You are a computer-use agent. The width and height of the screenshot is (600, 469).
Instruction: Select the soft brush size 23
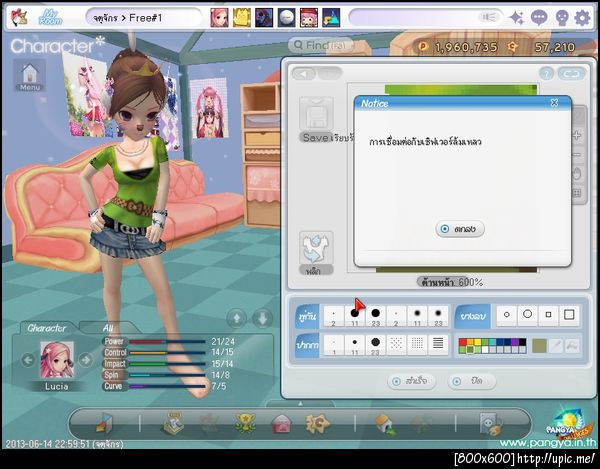click(438, 316)
